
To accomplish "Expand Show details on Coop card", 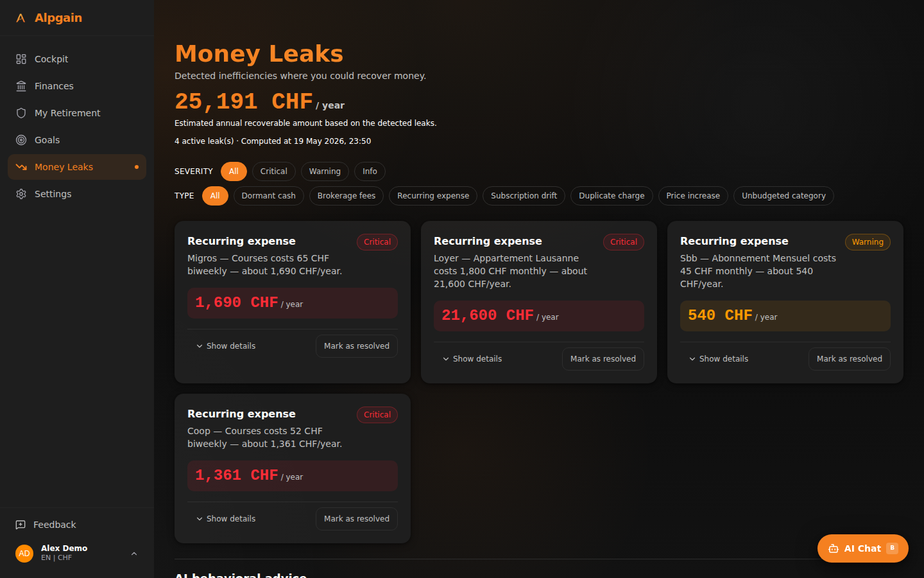I will point(226,519).
